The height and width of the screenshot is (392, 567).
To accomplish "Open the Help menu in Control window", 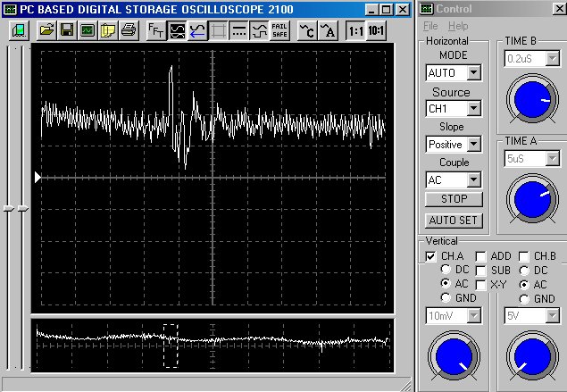I will coord(458,26).
